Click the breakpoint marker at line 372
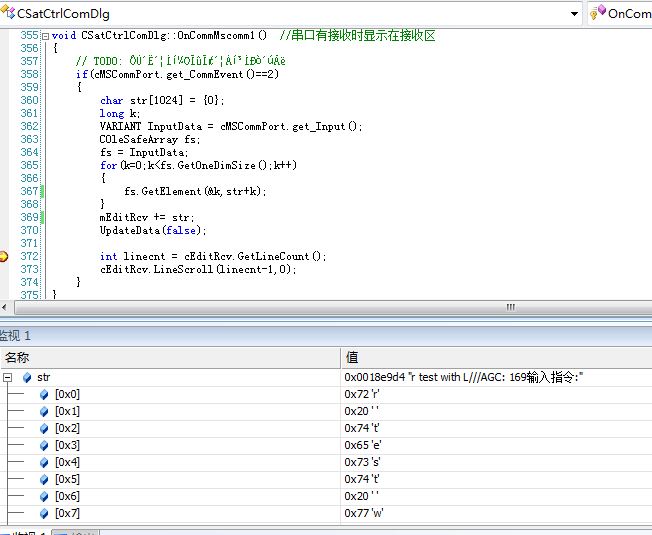Screen dimensions: 652x535 pyautogui.click(x=3, y=256)
